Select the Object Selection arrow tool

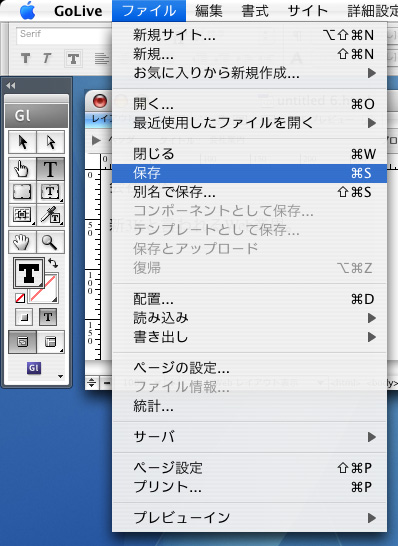22,142
